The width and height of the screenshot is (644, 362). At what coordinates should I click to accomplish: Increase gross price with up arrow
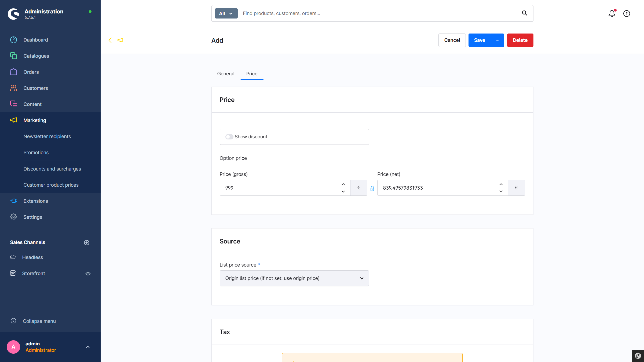tap(343, 184)
